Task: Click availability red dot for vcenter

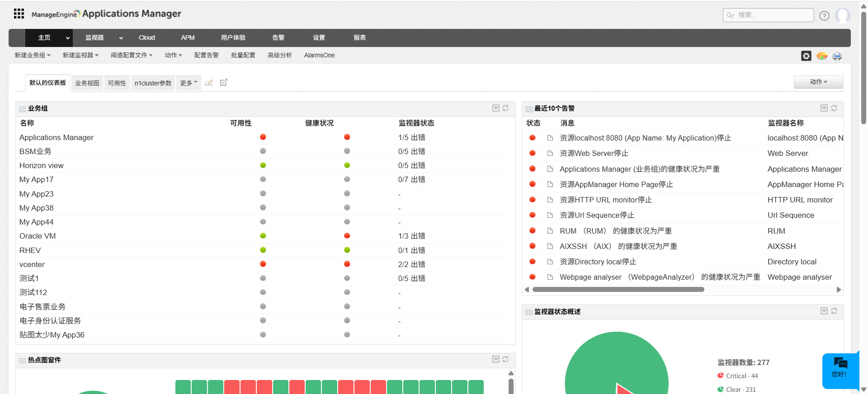Action: coord(263,264)
